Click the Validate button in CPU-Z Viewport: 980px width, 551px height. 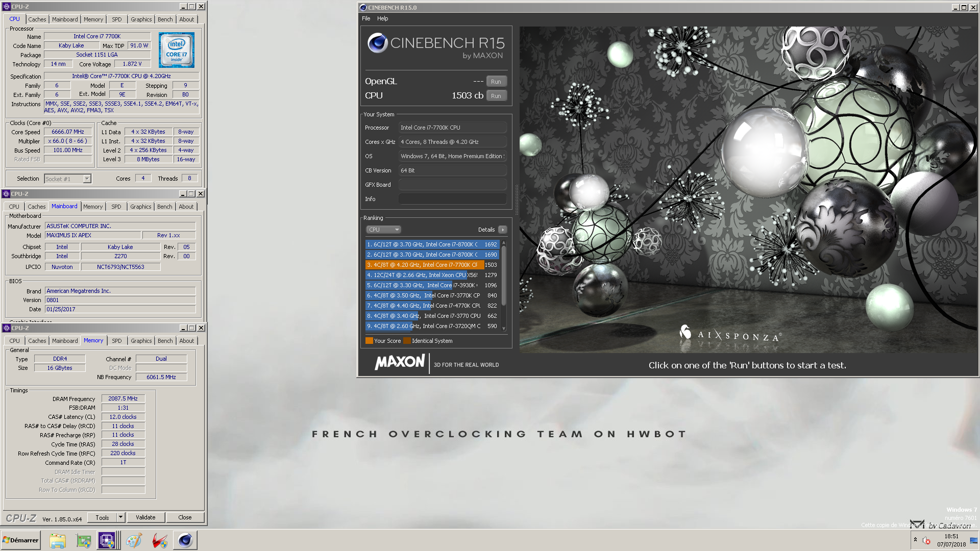[145, 517]
